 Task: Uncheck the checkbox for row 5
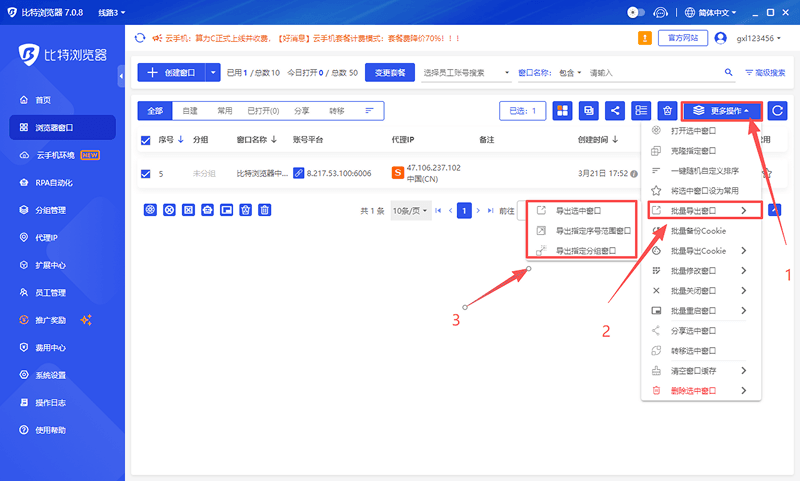(x=146, y=173)
